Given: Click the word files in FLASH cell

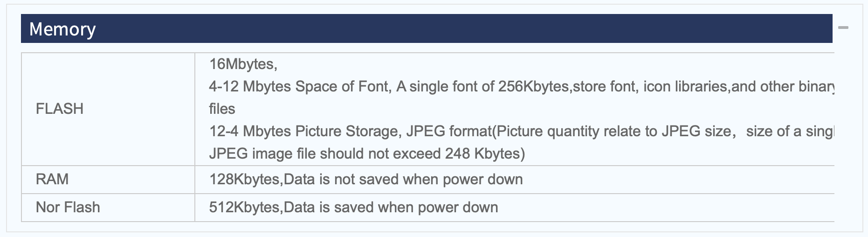Looking at the screenshot, I should [x=222, y=109].
